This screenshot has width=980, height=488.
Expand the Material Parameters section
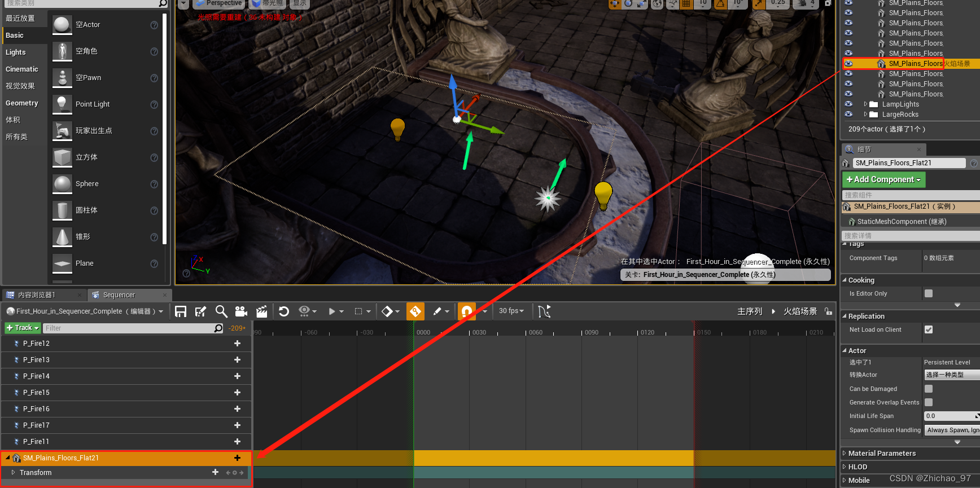882,454
